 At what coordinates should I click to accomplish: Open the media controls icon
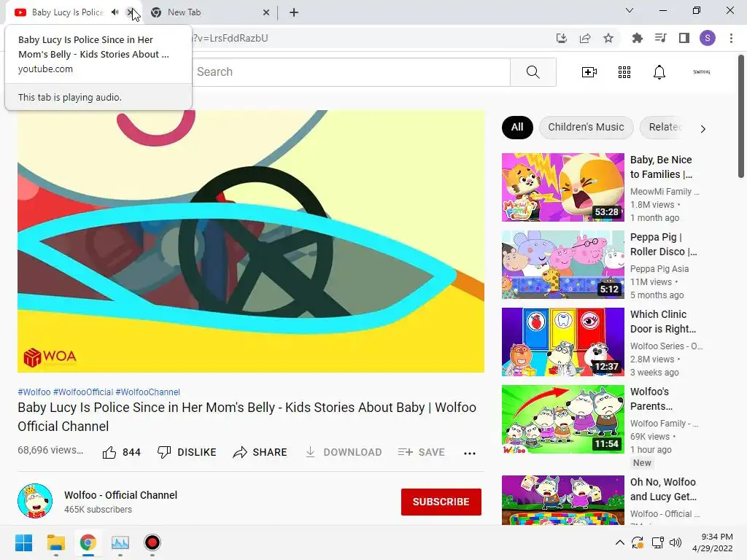click(x=660, y=38)
